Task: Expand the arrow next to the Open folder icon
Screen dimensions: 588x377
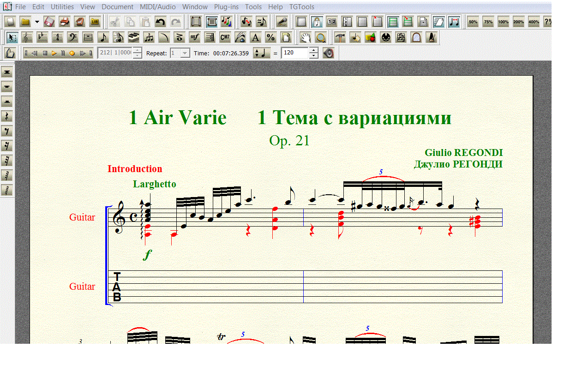Action: coord(37,22)
